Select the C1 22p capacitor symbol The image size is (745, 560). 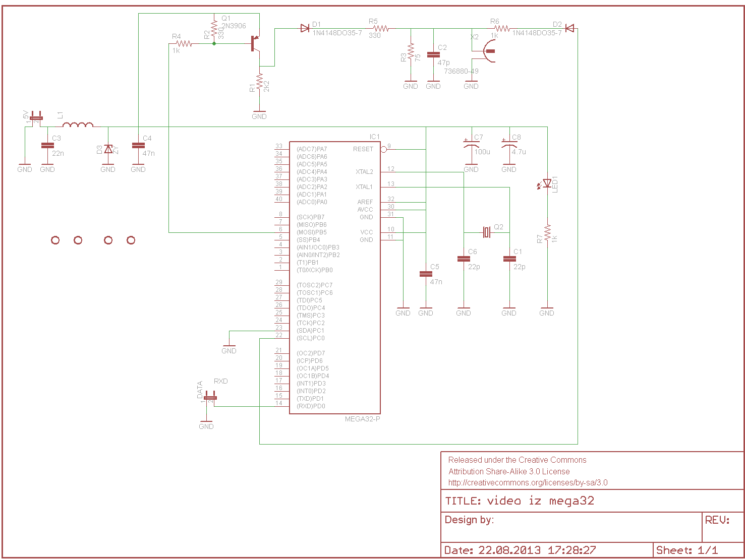tap(509, 259)
